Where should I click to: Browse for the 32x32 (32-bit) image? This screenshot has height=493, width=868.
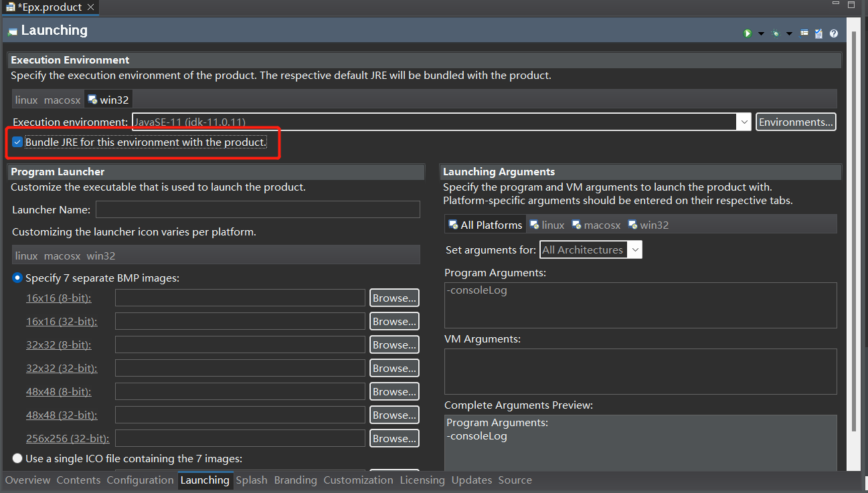[394, 369]
